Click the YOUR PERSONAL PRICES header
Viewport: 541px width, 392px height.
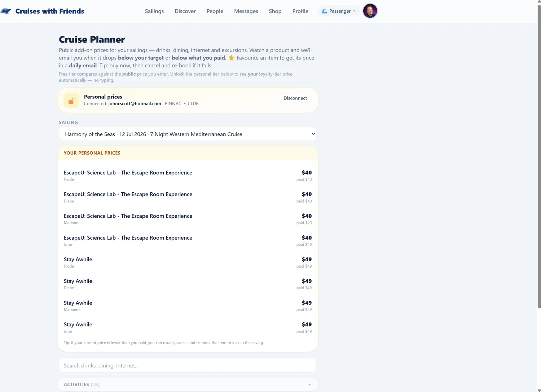pos(92,153)
